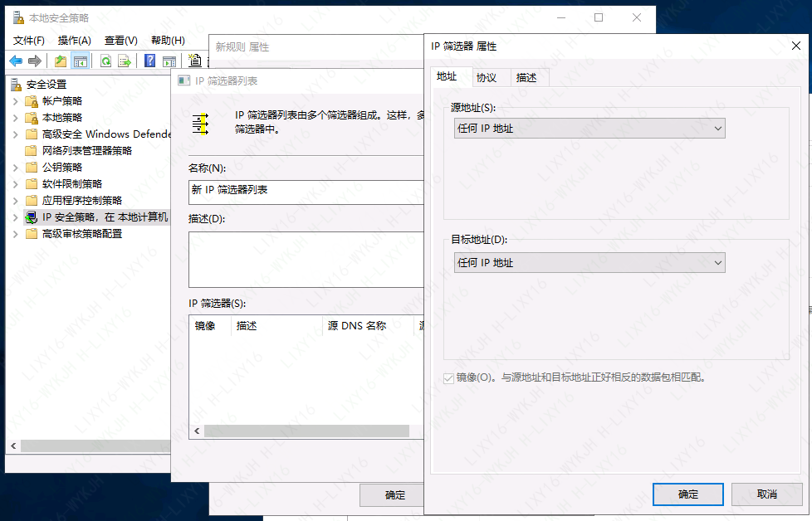Click the 描述 column header in filter list
Screen dimensions: 812x521
276,326
